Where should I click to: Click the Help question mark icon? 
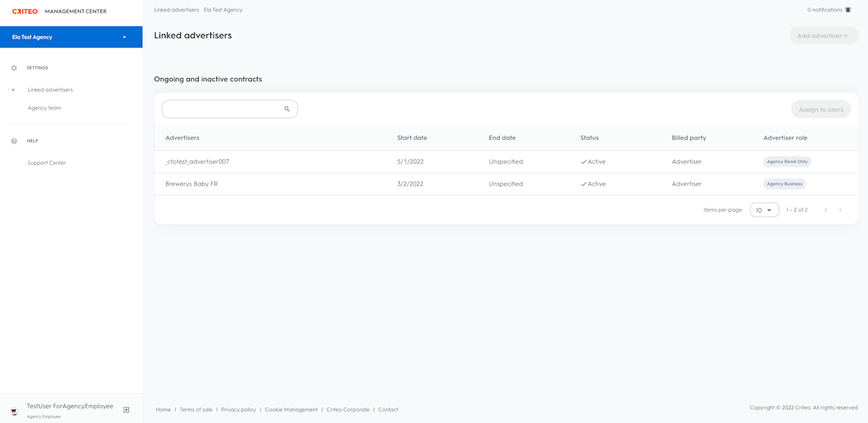[14, 141]
